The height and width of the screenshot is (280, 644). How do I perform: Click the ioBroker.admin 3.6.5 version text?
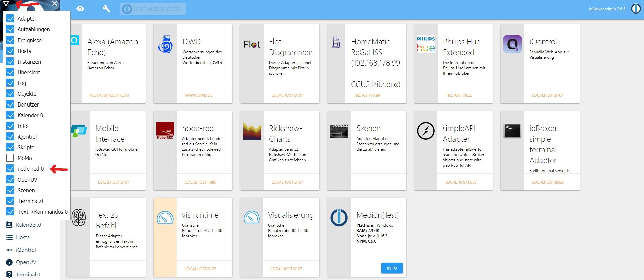coord(607,9)
